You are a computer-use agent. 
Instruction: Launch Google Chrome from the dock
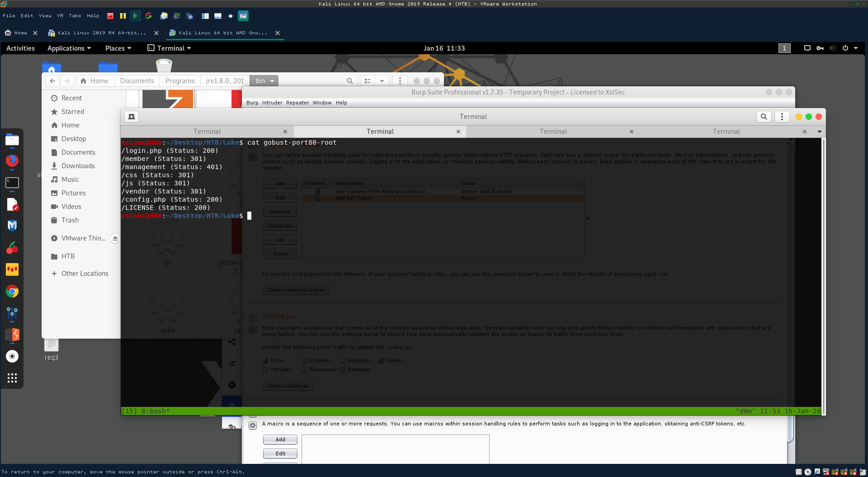(12, 291)
